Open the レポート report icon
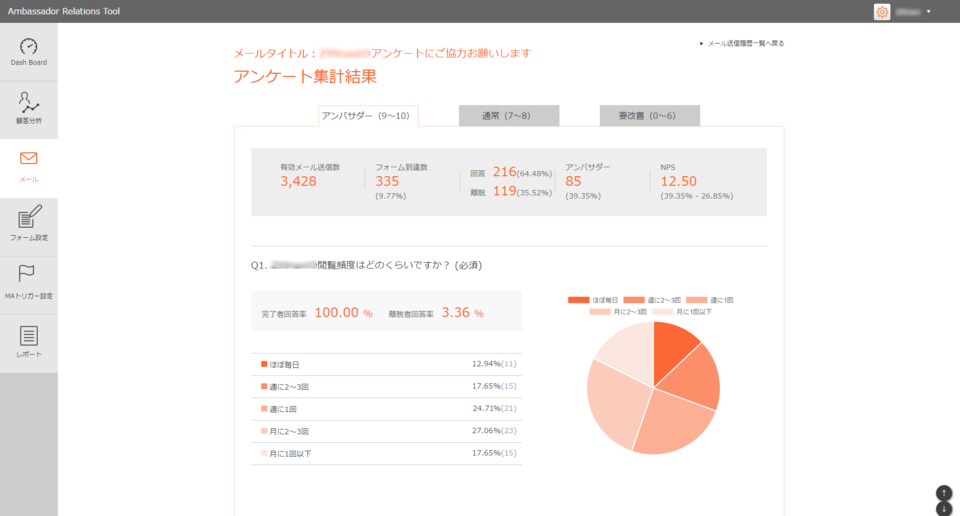The image size is (960, 516). point(28,337)
